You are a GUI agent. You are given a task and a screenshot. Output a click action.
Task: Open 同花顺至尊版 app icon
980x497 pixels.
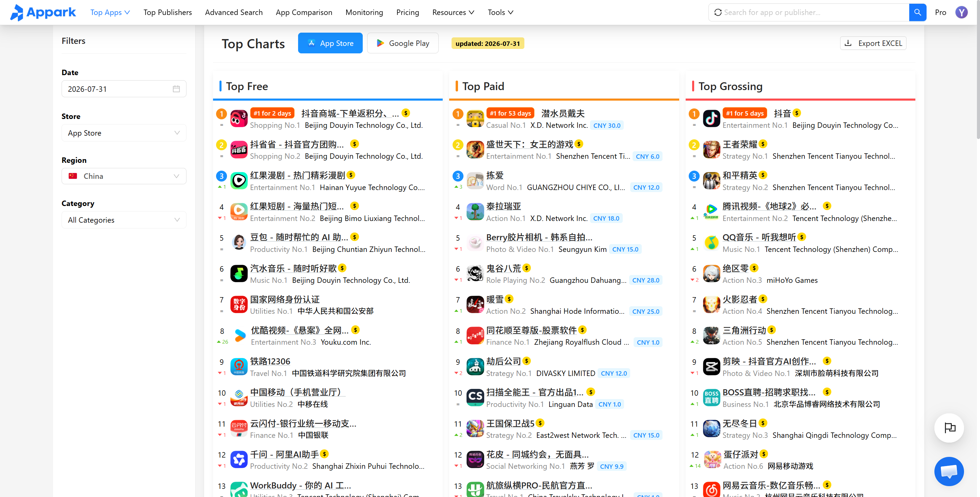point(475,336)
